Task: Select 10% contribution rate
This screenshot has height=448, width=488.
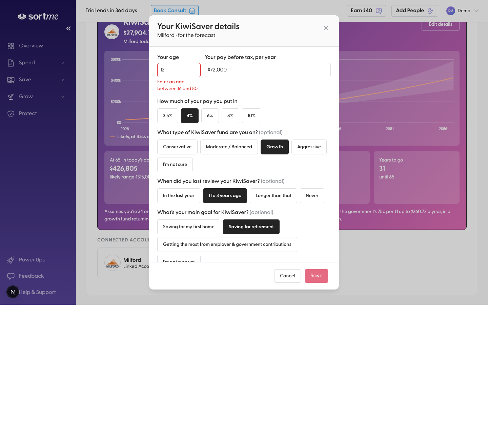Action: click(x=251, y=116)
